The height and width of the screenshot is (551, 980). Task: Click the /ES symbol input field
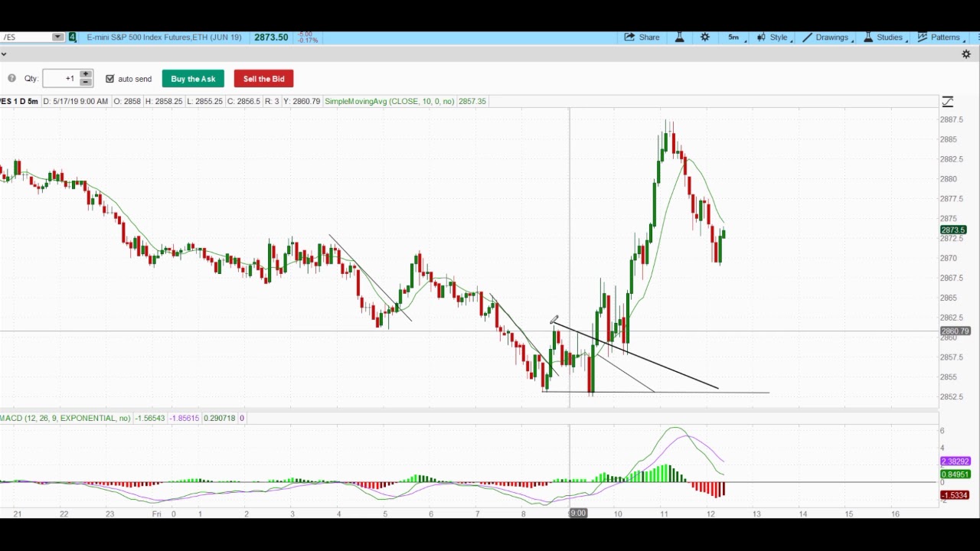26,37
